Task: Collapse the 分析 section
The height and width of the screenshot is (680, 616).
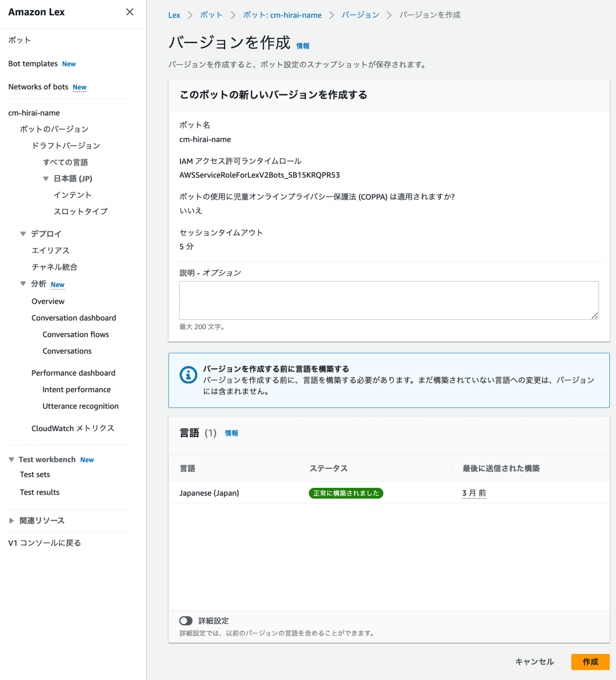Action: tap(23, 284)
